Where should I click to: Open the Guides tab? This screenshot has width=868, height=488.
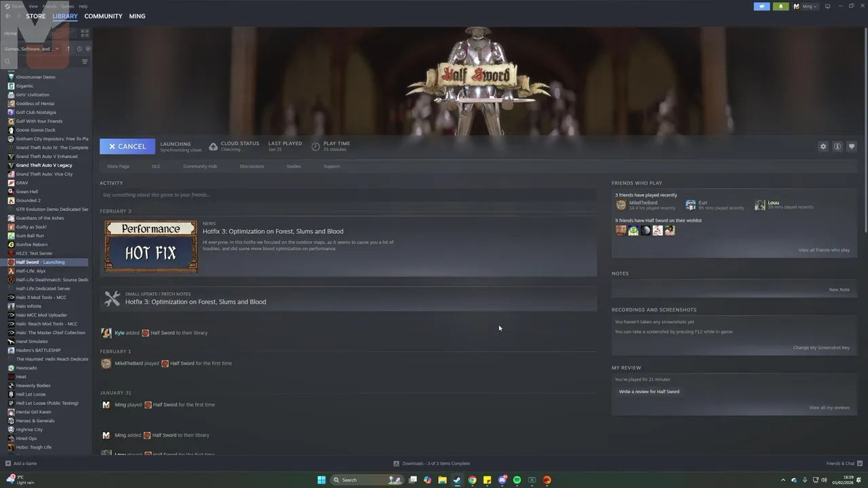coord(294,166)
